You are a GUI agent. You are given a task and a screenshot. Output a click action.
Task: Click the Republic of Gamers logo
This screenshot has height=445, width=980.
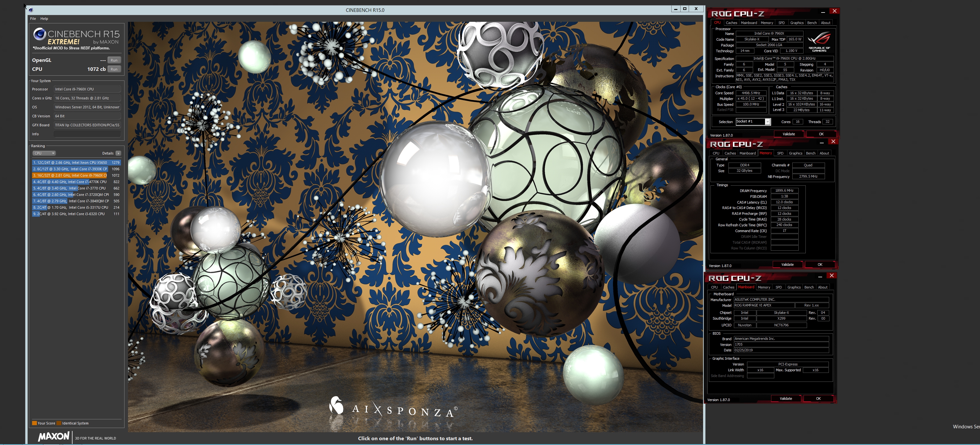[819, 42]
